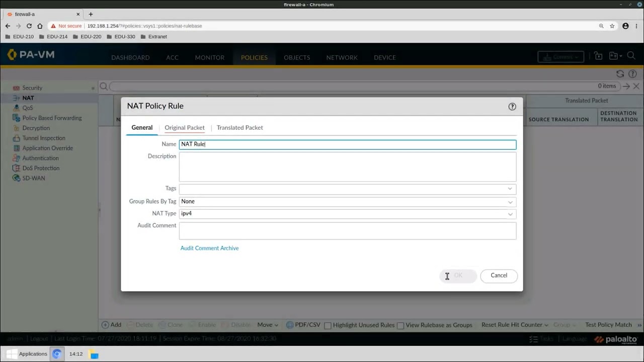Click the help icon beside refresh
The image size is (644, 362).
[632, 74]
